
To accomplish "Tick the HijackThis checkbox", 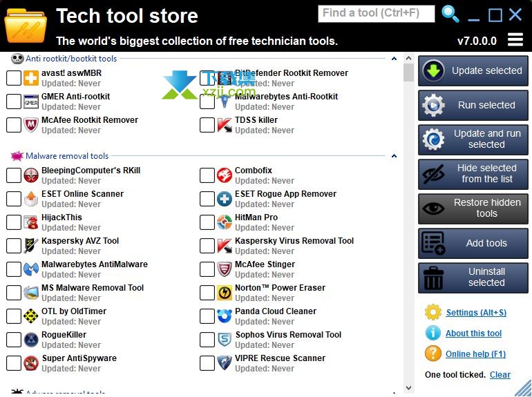I will 14,222.
